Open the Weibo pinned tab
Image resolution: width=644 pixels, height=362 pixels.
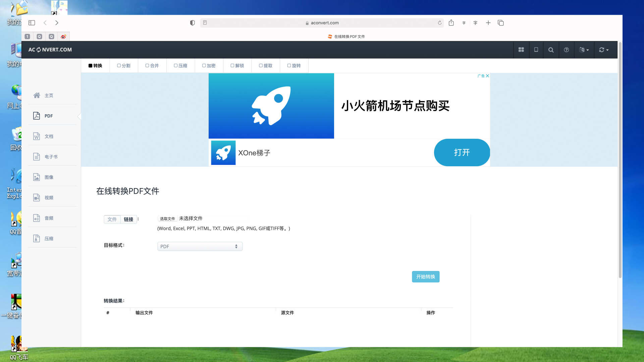[x=63, y=37]
